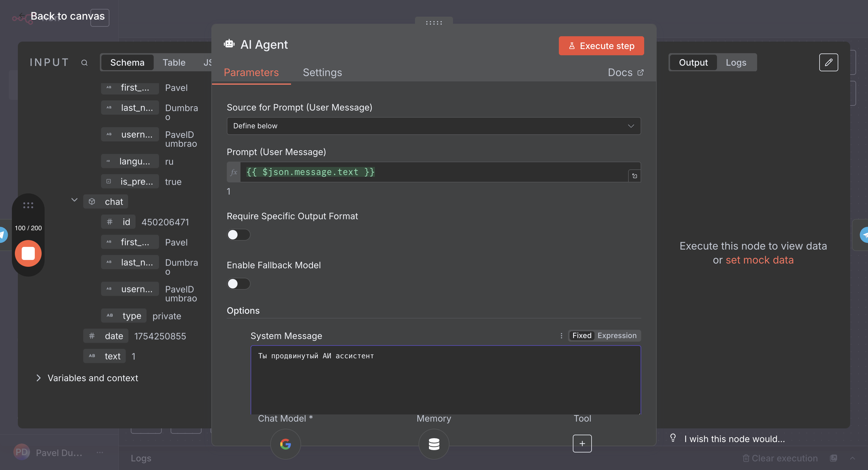Switch input view to Table tab

[x=174, y=63]
